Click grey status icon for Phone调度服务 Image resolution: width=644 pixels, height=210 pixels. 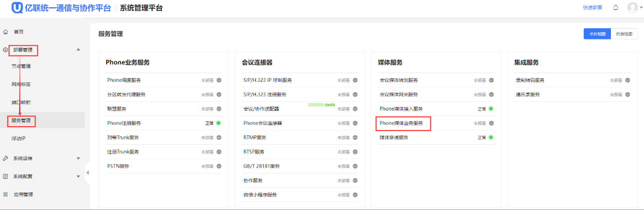point(218,80)
